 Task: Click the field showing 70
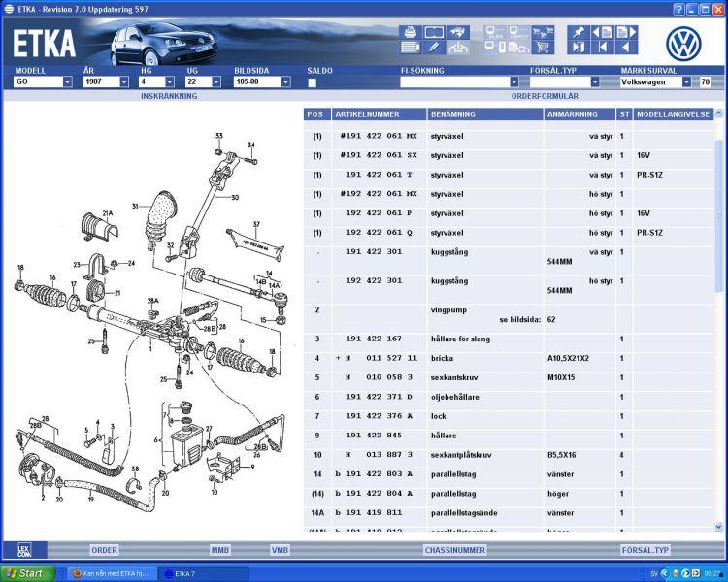tap(705, 82)
